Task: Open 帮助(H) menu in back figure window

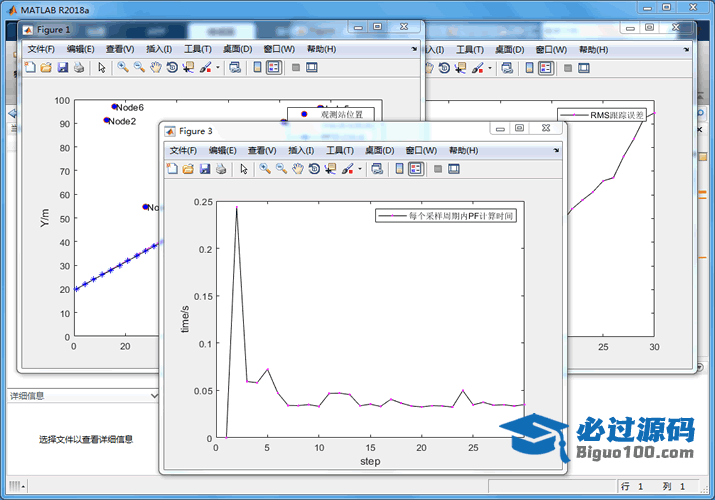Action: (x=593, y=49)
